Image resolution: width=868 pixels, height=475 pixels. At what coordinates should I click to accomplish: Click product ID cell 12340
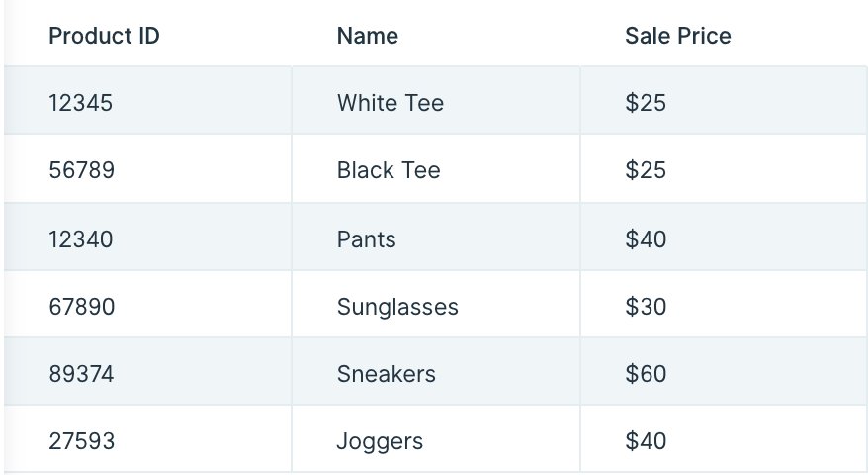pyautogui.click(x=148, y=237)
